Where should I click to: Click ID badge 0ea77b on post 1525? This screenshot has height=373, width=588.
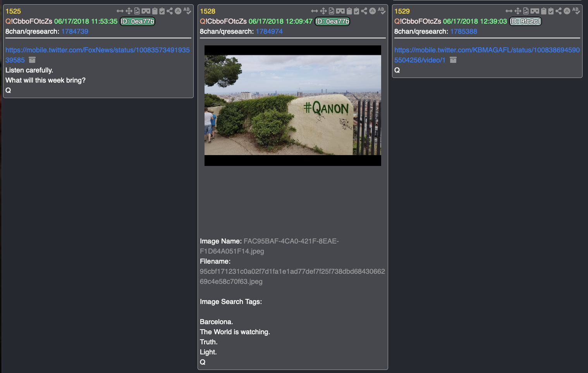coord(138,21)
